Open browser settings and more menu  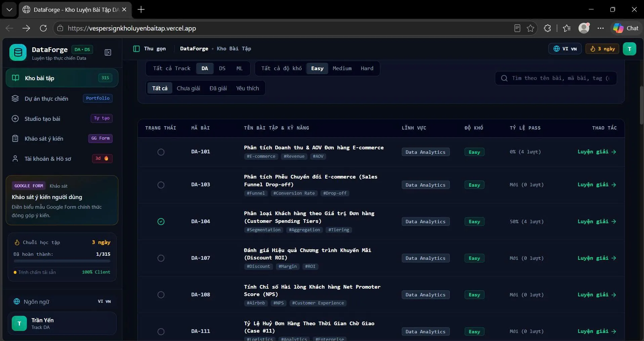coord(601,28)
